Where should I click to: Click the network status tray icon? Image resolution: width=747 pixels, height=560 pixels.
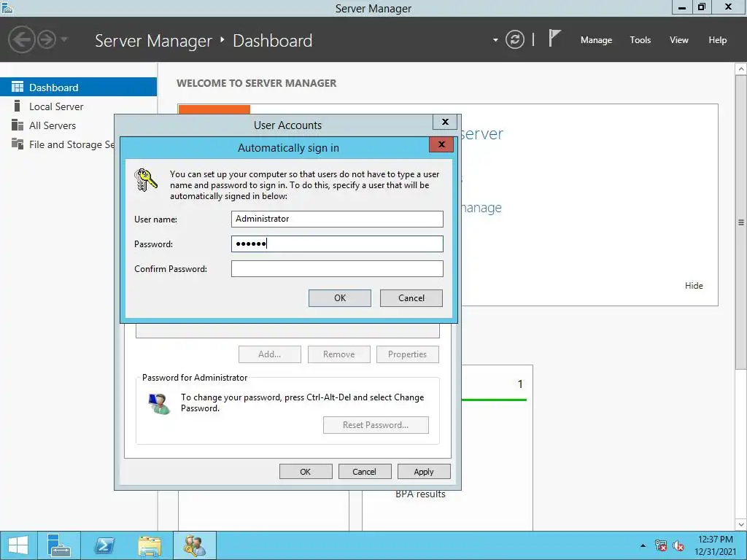[661, 545]
